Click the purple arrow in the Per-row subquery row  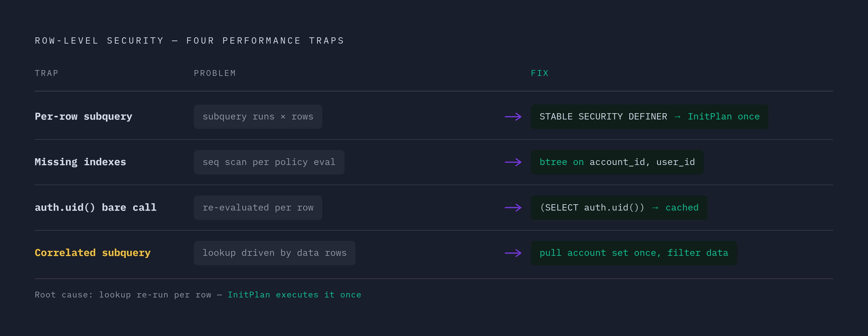(x=513, y=117)
